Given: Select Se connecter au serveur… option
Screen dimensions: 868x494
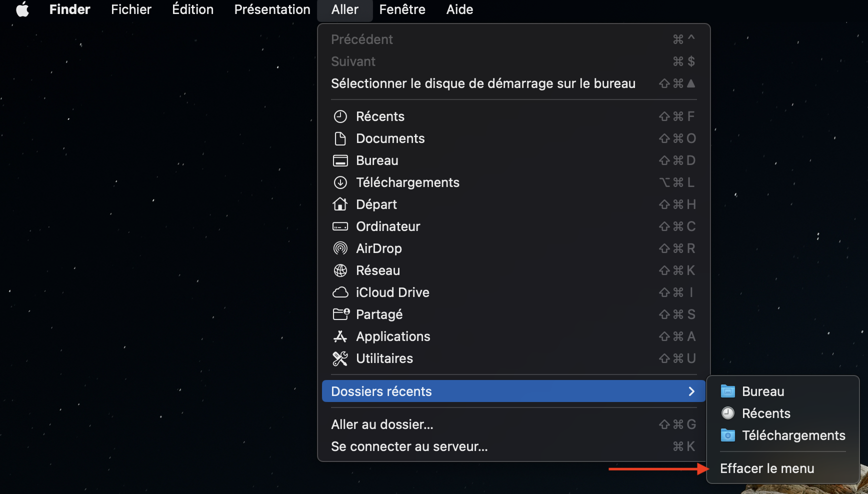Looking at the screenshot, I should [x=409, y=446].
